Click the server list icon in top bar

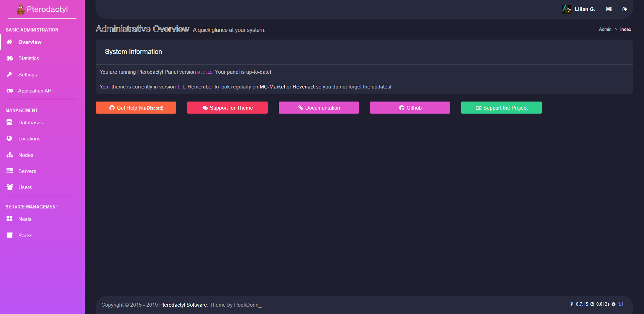609,9
